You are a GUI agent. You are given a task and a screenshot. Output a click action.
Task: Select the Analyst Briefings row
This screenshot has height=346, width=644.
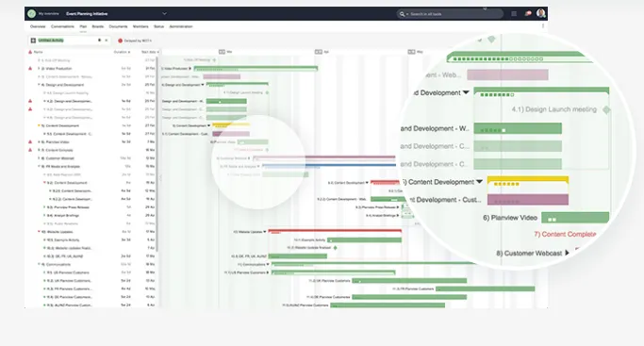pyautogui.click(x=91, y=216)
